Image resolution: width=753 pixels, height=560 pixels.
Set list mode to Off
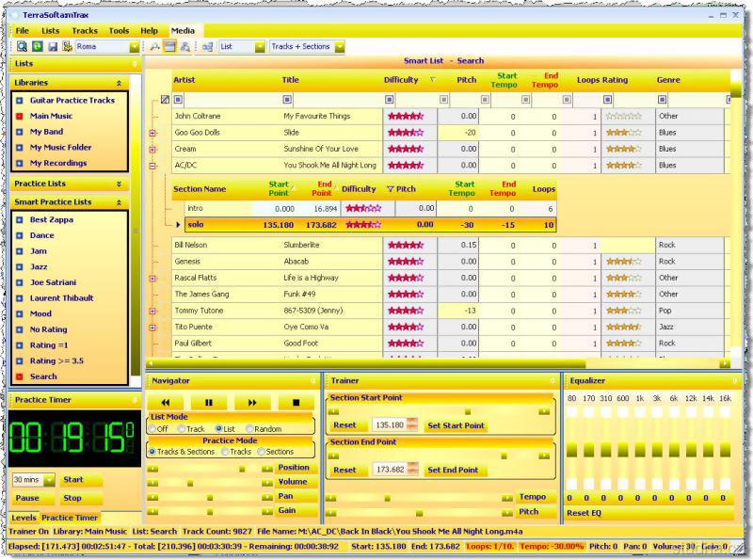click(x=152, y=428)
